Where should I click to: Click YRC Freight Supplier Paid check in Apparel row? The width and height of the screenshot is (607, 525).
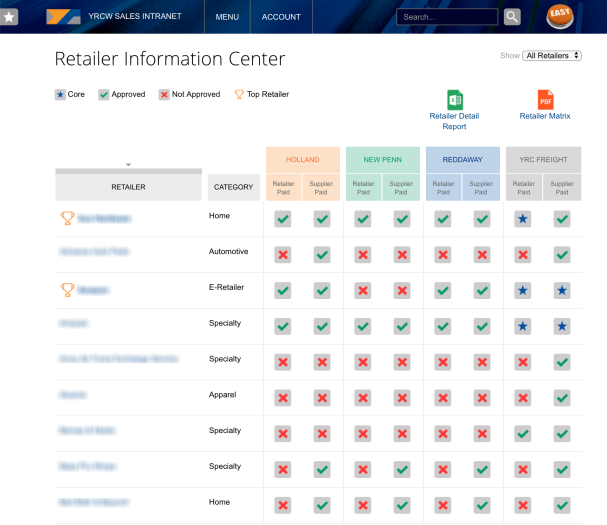coord(562,398)
